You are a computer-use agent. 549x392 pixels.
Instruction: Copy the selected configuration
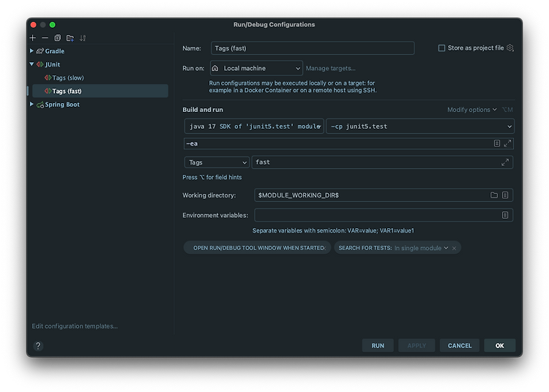coord(57,38)
